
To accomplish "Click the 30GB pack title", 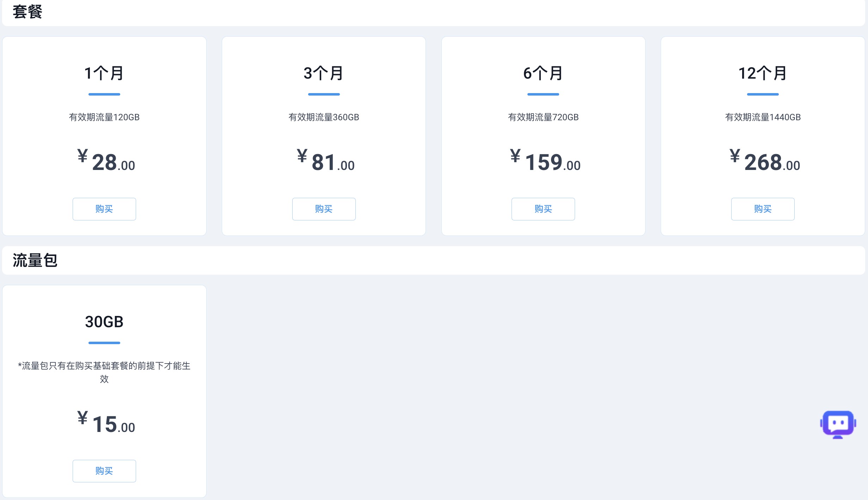I will click(x=104, y=322).
